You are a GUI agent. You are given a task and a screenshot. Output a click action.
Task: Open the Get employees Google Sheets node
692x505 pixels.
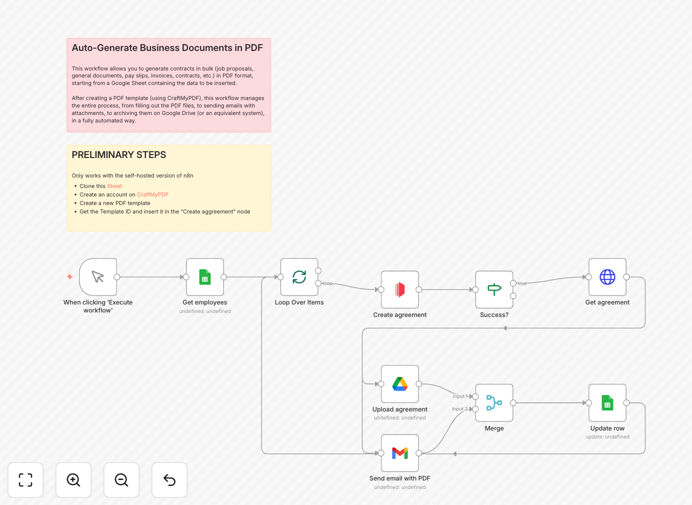[x=205, y=277]
